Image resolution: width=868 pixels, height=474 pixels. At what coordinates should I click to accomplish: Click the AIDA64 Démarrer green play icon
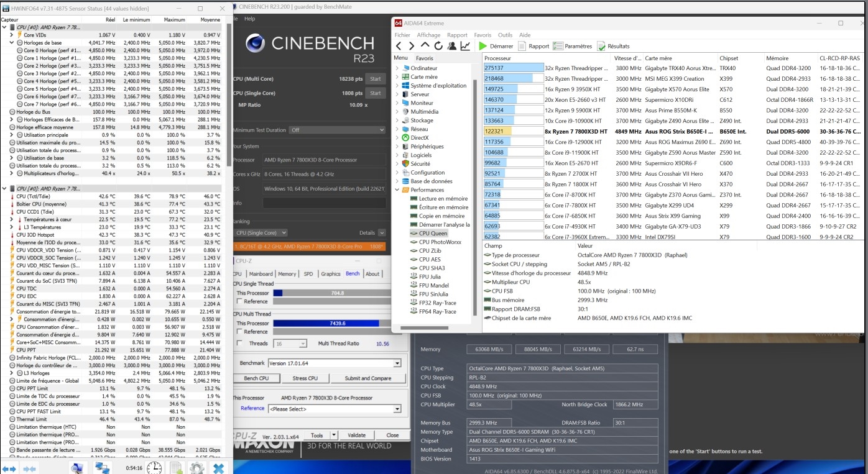[x=483, y=46]
